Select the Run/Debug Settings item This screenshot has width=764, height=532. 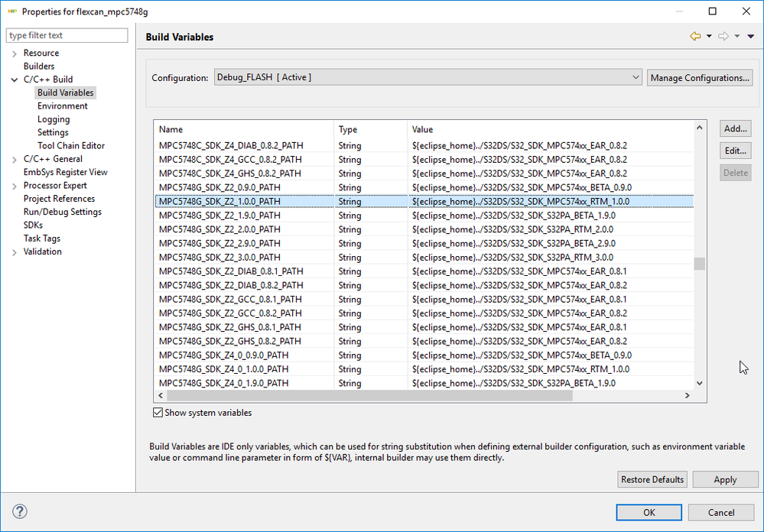click(63, 212)
